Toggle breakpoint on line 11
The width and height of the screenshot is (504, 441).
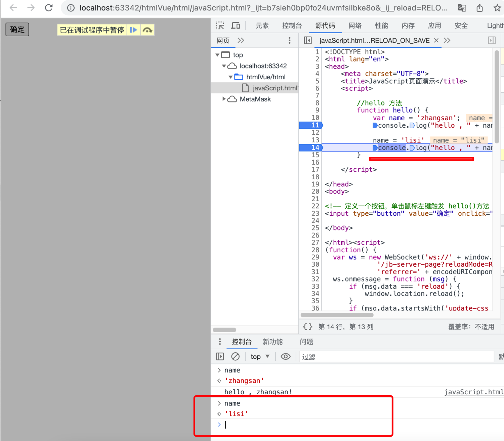(x=311, y=125)
